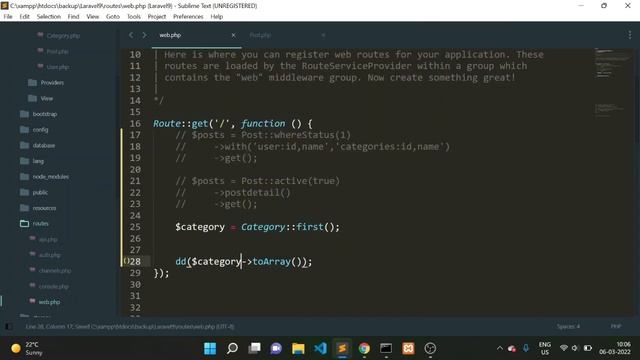Expand the bootstrap folder
The height and width of the screenshot is (360, 640).
(44, 114)
